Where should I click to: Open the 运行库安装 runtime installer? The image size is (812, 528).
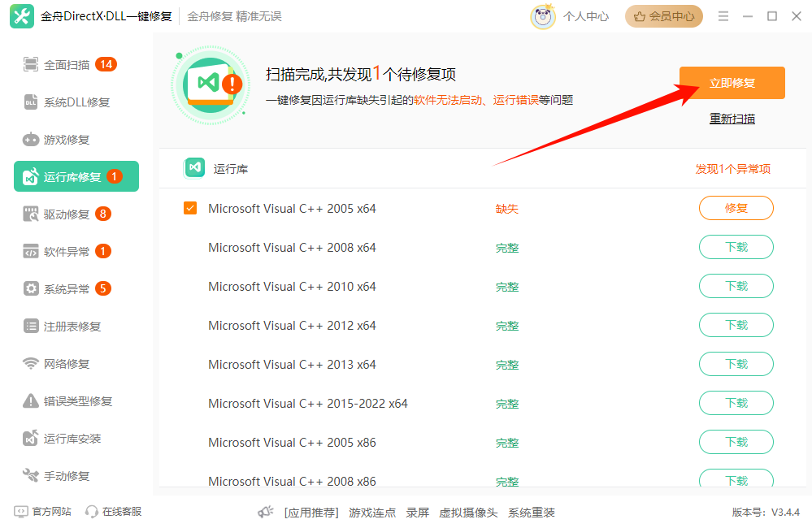pyautogui.click(x=70, y=438)
